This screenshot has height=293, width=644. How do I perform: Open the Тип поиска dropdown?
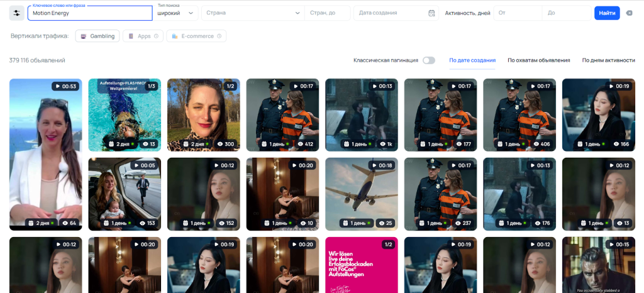coord(176,13)
